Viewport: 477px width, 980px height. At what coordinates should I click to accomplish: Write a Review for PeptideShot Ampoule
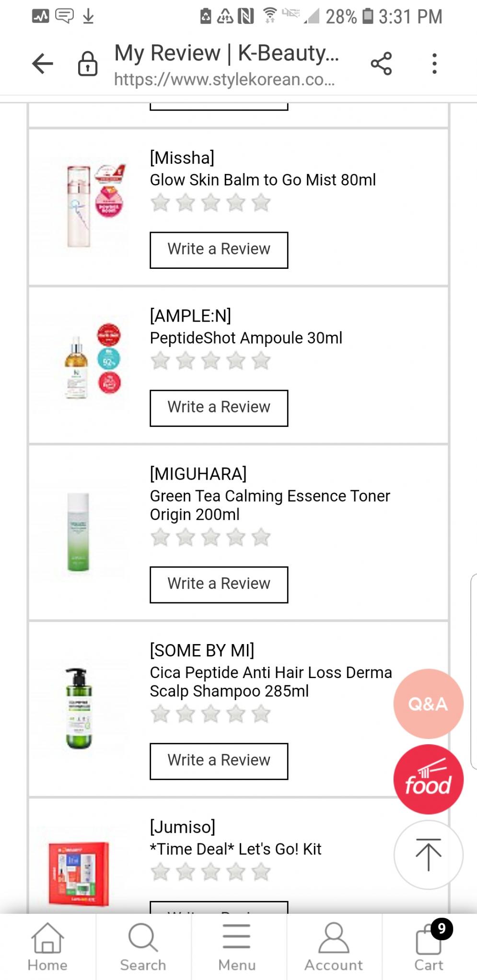pyautogui.click(x=219, y=408)
